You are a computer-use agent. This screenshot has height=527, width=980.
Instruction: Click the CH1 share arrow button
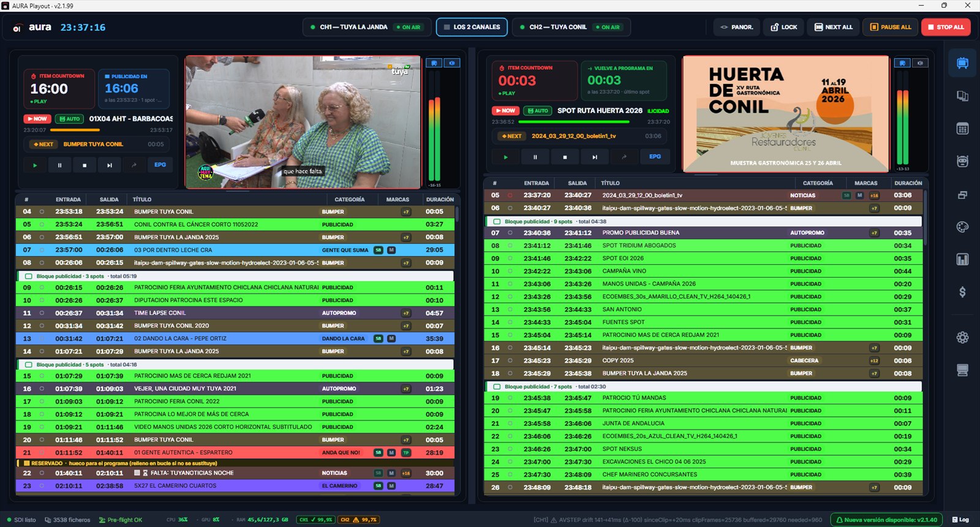coord(134,165)
